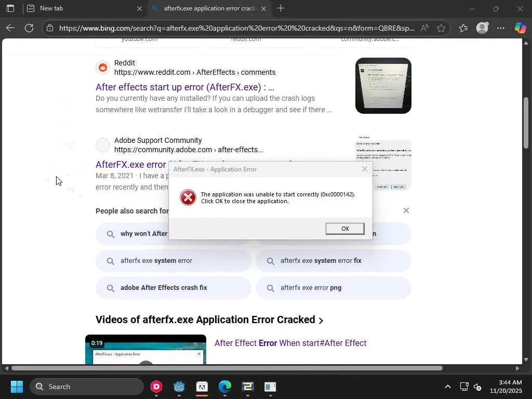The height and width of the screenshot is (399, 532).
Task: Go back with the browser back arrow
Action: click(10, 28)
